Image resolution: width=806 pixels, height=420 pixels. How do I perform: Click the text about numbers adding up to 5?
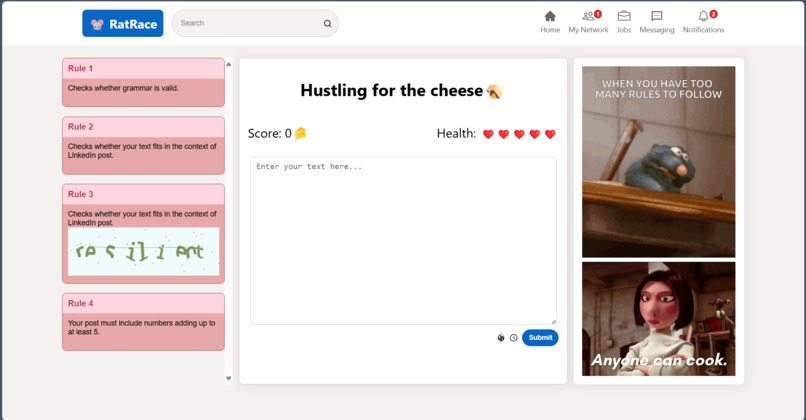click(141, 327)
